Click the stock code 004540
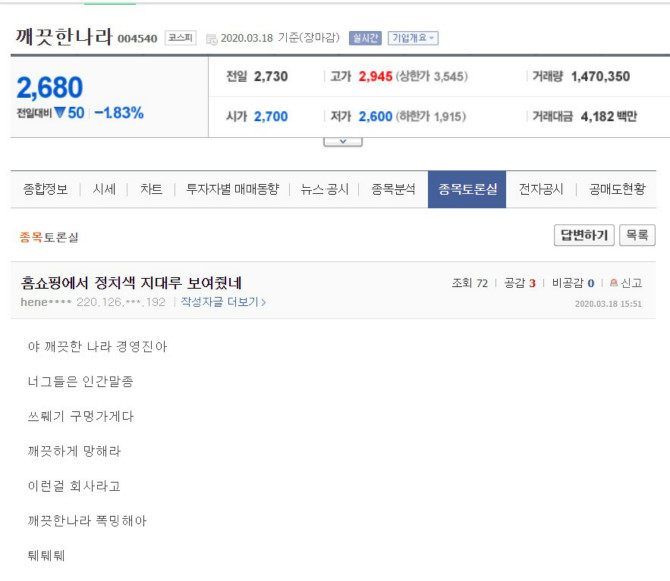The height and width of the screenshot is (581, 670). 137,38
